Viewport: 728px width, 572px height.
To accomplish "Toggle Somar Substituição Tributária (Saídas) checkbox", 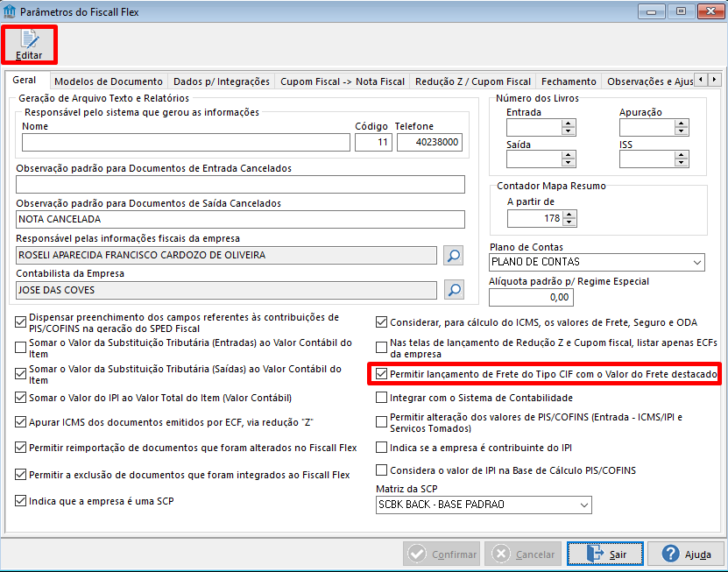I will coord(20,374).
